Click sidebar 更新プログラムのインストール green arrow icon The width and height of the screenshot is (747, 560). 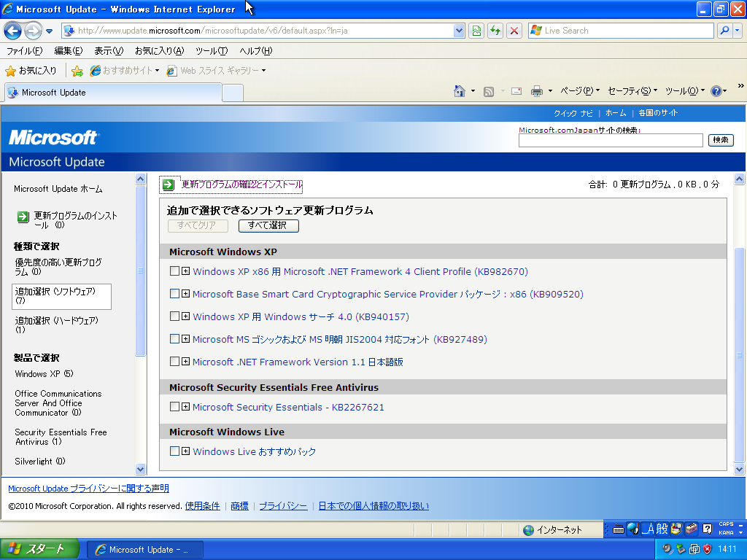(23, 217)
